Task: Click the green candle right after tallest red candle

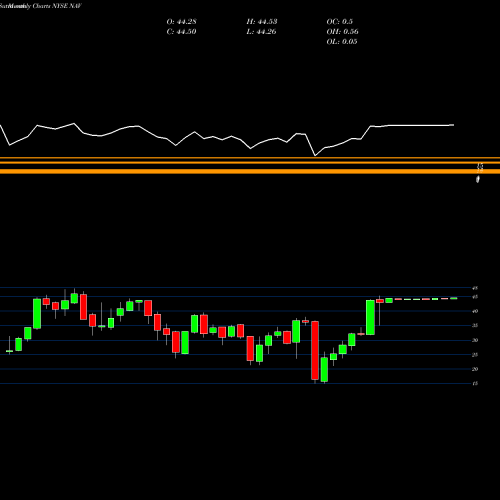Action: point(324,370)
